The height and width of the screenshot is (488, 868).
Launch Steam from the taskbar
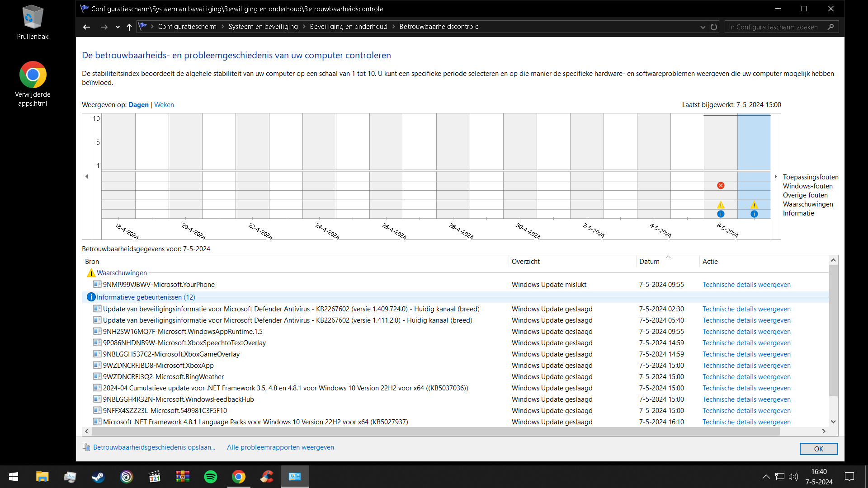pos(98,477)
